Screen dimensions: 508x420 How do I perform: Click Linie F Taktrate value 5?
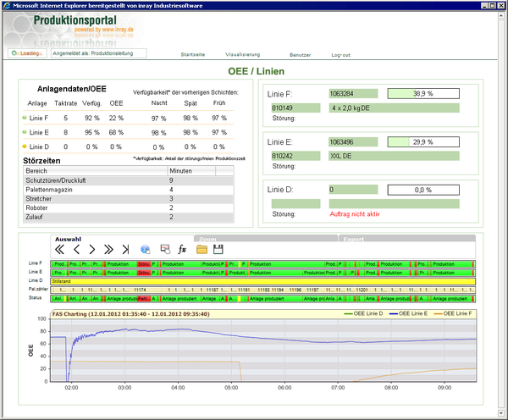point(66,118)
